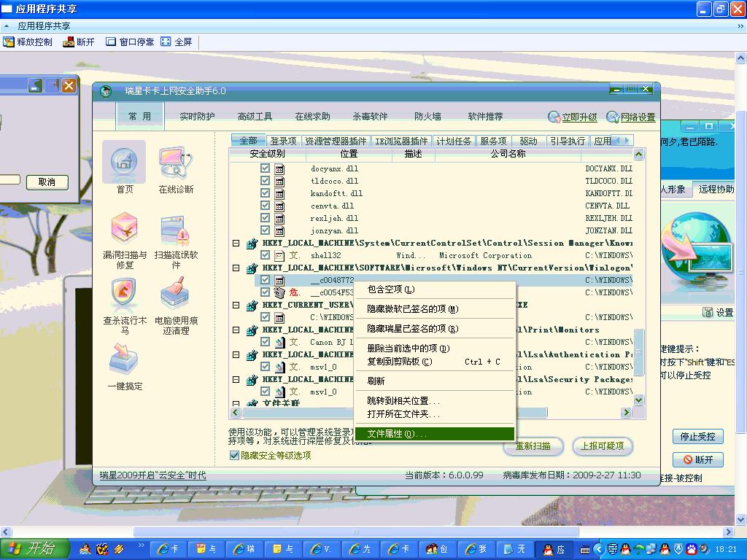747x560 pixels.
Task: Toggle 隐藏安全等级选项 checkbox
Action: pyautogui.click(x=234, y=455)
